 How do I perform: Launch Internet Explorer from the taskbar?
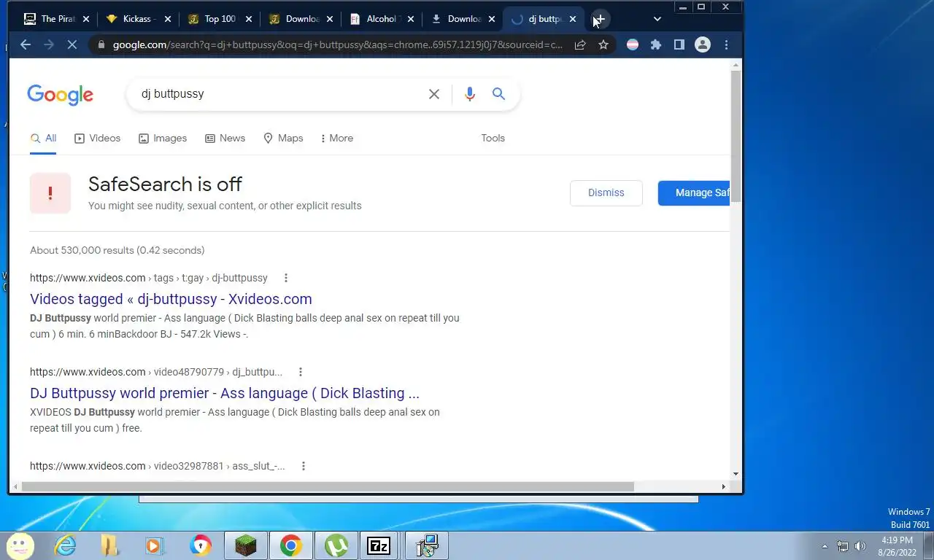65,545
